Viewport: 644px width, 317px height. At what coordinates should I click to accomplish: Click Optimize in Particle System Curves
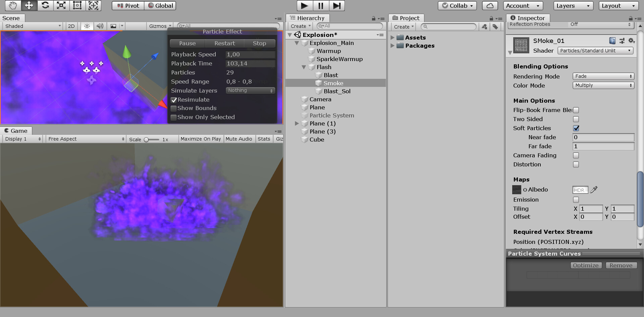click(x=586, y=265)
